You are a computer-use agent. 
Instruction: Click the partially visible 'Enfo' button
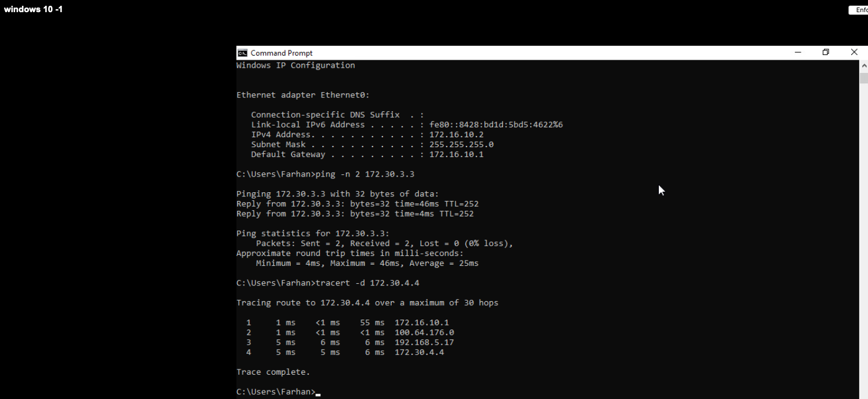[x=860, y=10]
